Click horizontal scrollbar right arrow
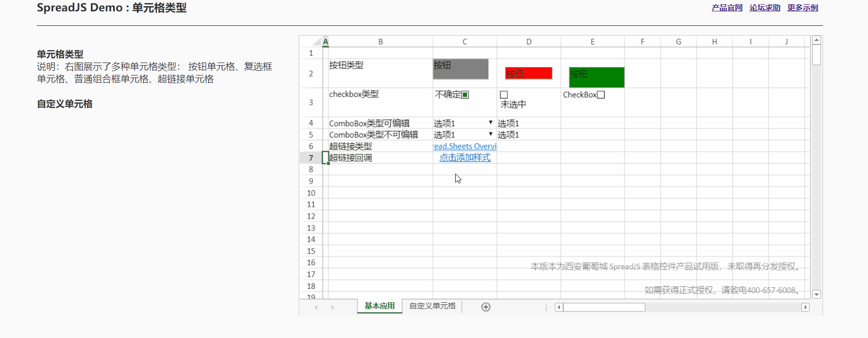The height and width of the screenshot is (338, 868). click(x=805, y=307)
